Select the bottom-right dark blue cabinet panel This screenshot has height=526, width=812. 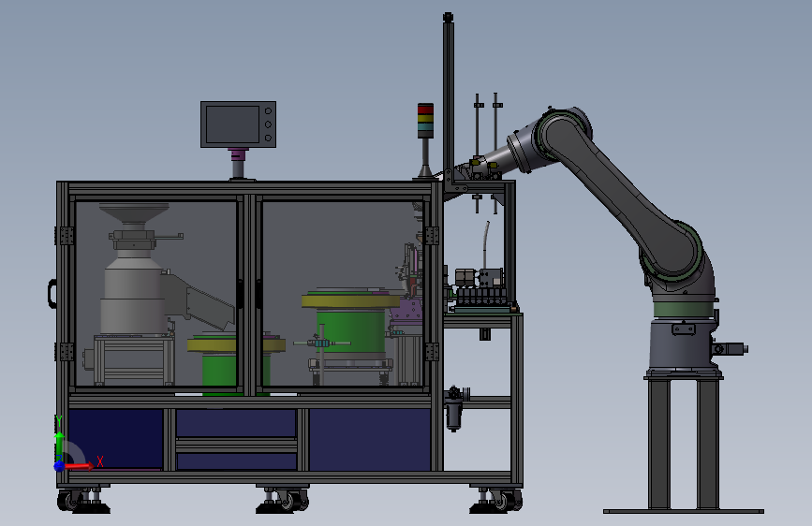(370, 440)
